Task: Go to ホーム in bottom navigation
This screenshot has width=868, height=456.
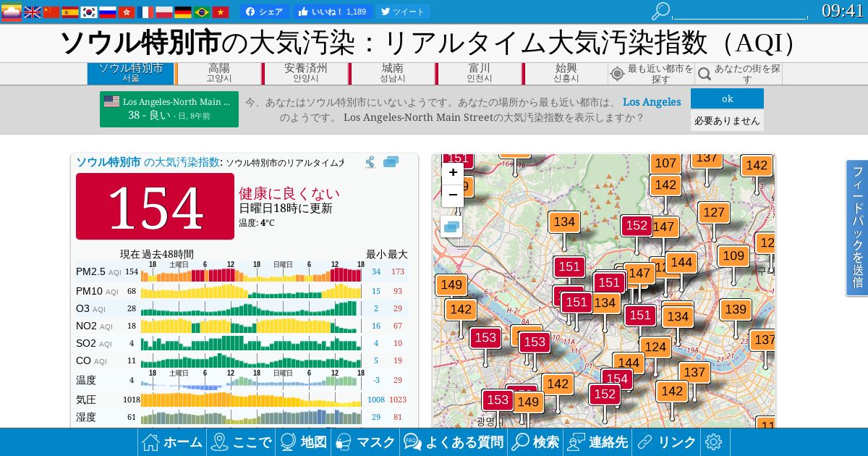Action: pos(172,442)
